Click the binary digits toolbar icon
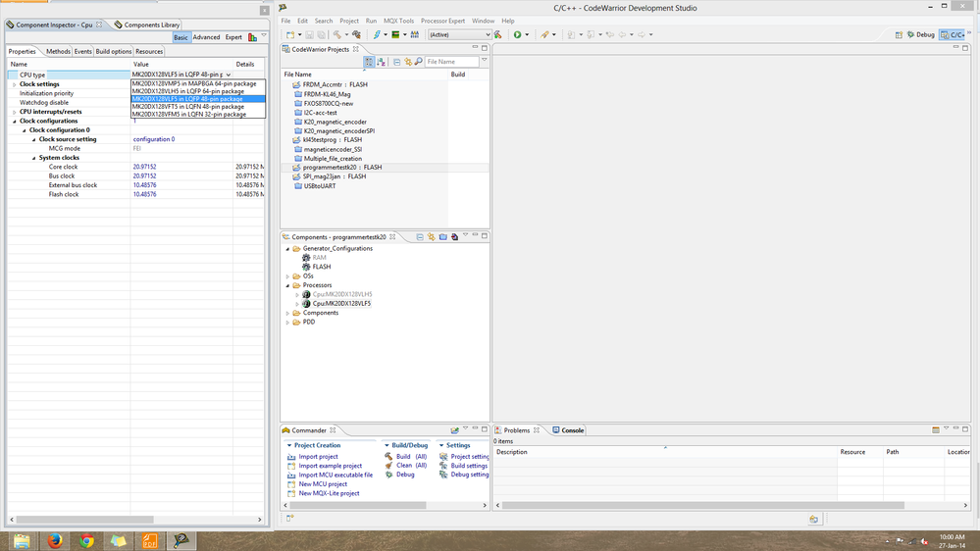980x551 pixels. click(x=414, y=35)
